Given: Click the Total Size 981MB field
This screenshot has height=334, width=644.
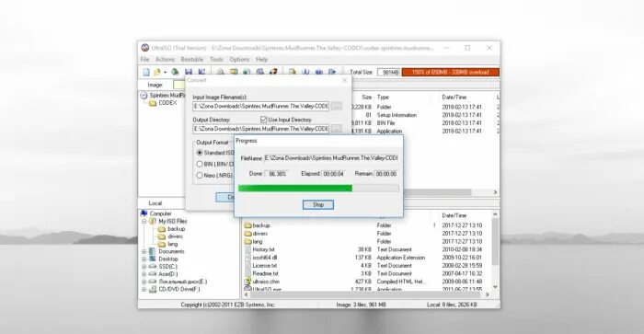Looking at the screenshot, I should [x=388, y=73].
